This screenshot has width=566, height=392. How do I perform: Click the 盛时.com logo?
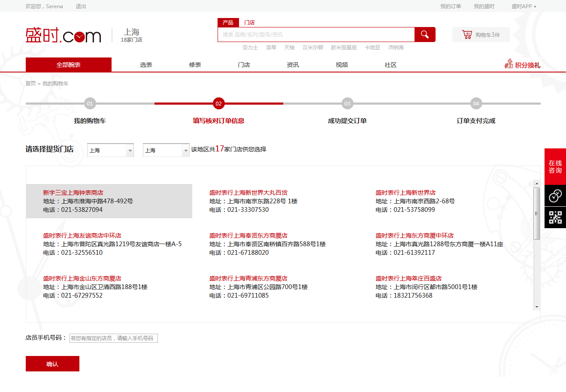(x=64, y=36)
